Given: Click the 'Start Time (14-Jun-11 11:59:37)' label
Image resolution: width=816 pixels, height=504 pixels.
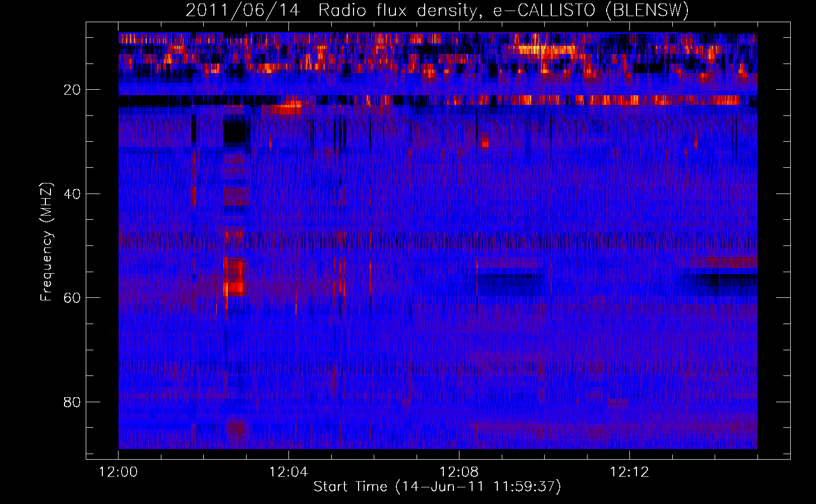Looking at the screenshot, I should 437,487.
